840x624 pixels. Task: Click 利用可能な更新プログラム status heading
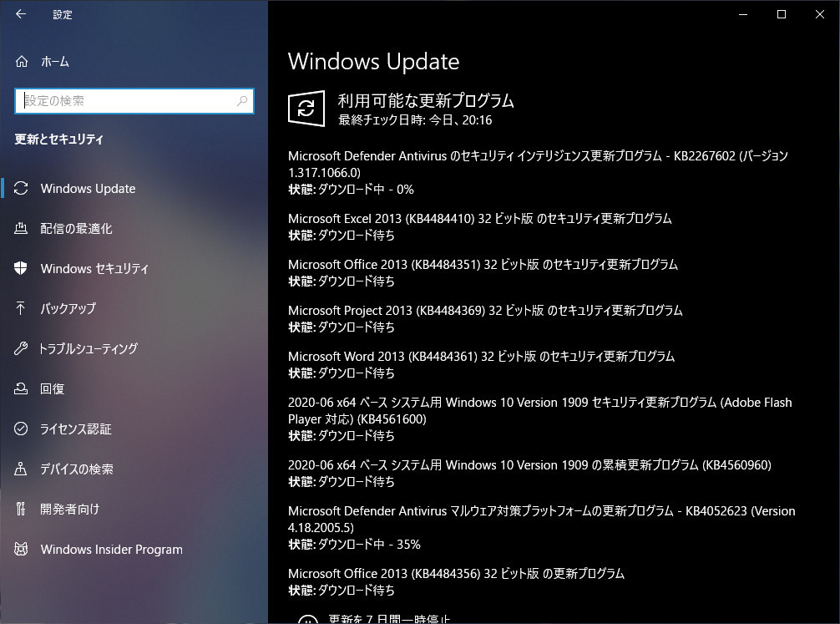point(426,100)
